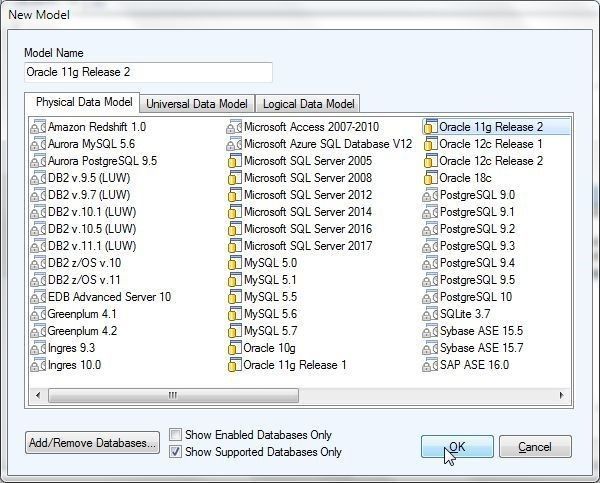Image resolution: width=600 pixels, height=483 pixels.
Task: Open Add/Remove Databases dialog
Action: [x=92, y=443]
